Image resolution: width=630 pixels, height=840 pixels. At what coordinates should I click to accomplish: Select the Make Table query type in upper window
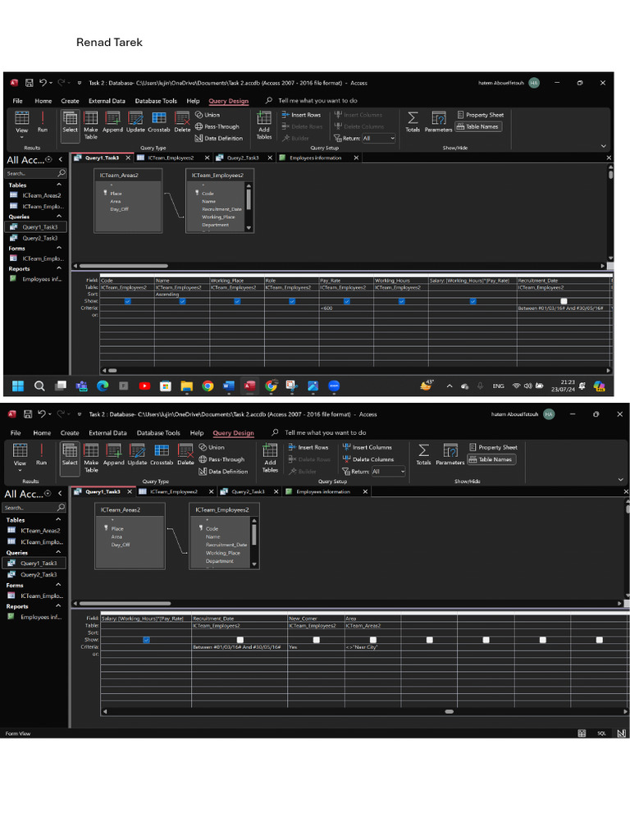[x=90, y=126]
